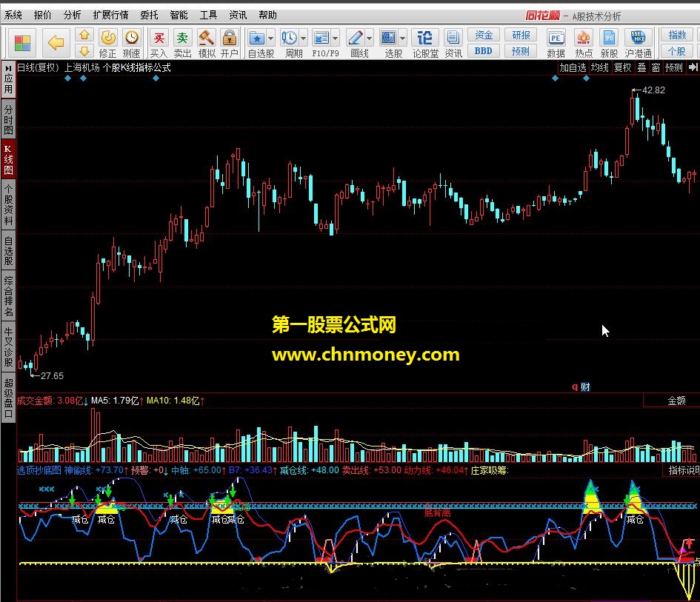Switch to the 应用 sidebar tab
Screen dimensions: 700x602
point(8,84)
